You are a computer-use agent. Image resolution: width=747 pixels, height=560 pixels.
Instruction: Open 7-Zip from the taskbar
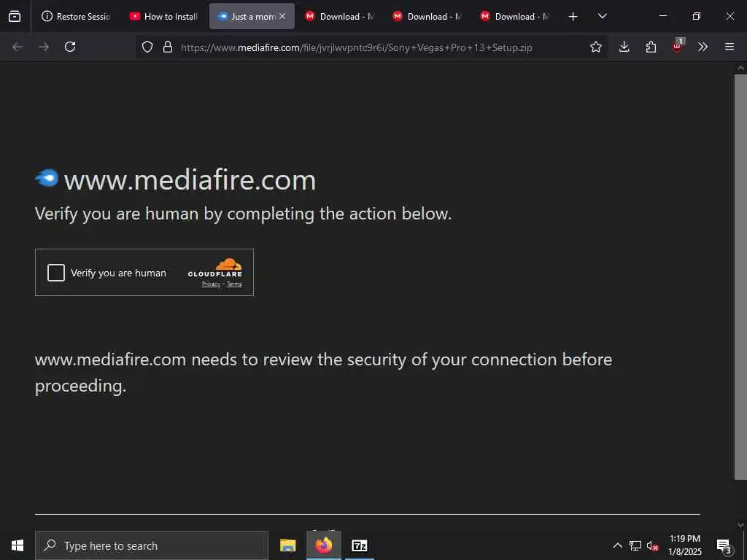click(x=359, y=545)
